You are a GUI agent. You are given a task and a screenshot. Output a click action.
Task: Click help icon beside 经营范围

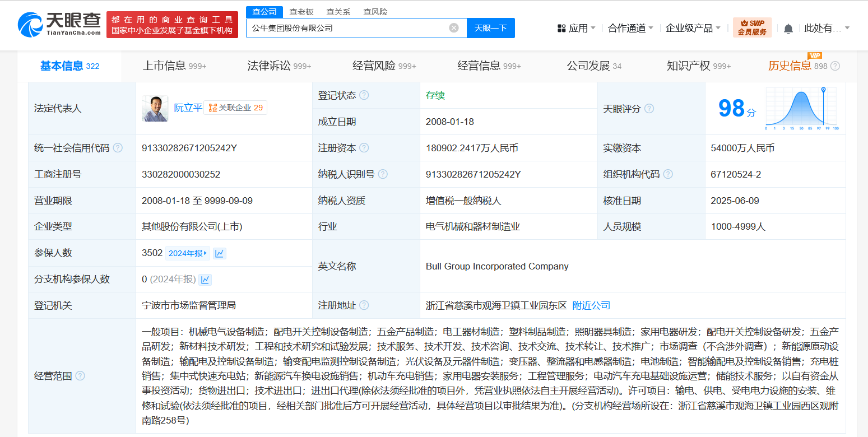point(80,376)
